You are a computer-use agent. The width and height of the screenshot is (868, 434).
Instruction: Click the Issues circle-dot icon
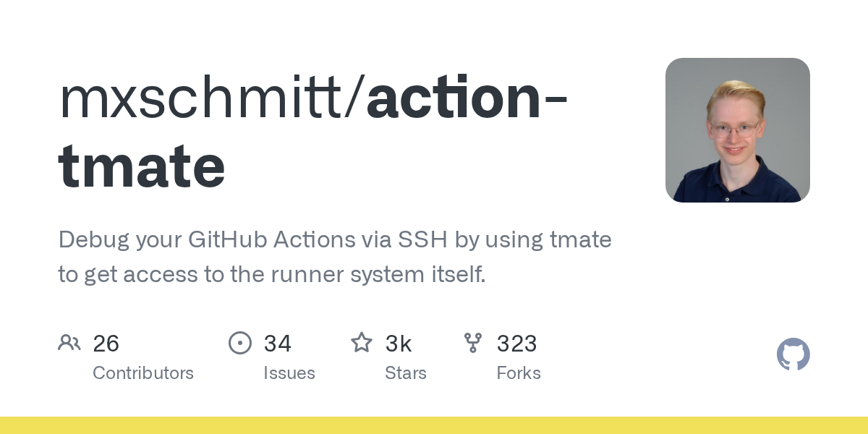[x=240, y=343]
